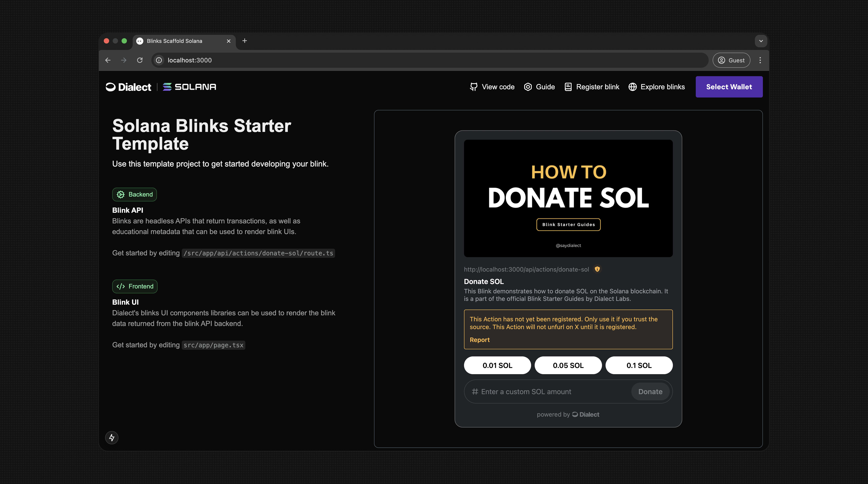This screenshot has height=484, width=868.
Task: Select the 0.1 SOL button
Action: (x=639, y=365)
